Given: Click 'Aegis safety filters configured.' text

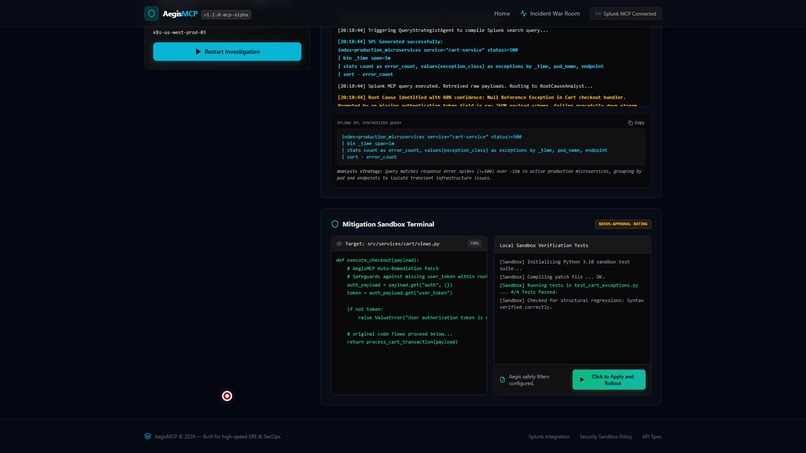Looking at the screenshot, I should pos(529,380).
